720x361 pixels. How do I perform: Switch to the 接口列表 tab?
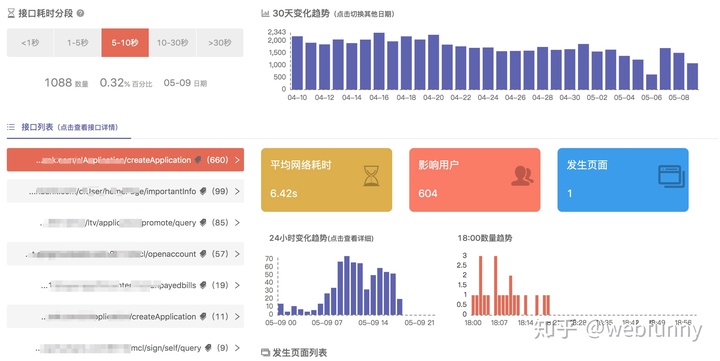pyautogui.click(x=69, y=127)
